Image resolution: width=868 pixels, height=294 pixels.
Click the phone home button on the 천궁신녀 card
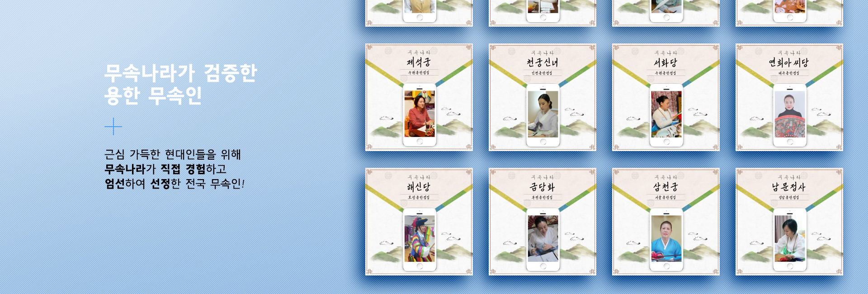point(543,142)
